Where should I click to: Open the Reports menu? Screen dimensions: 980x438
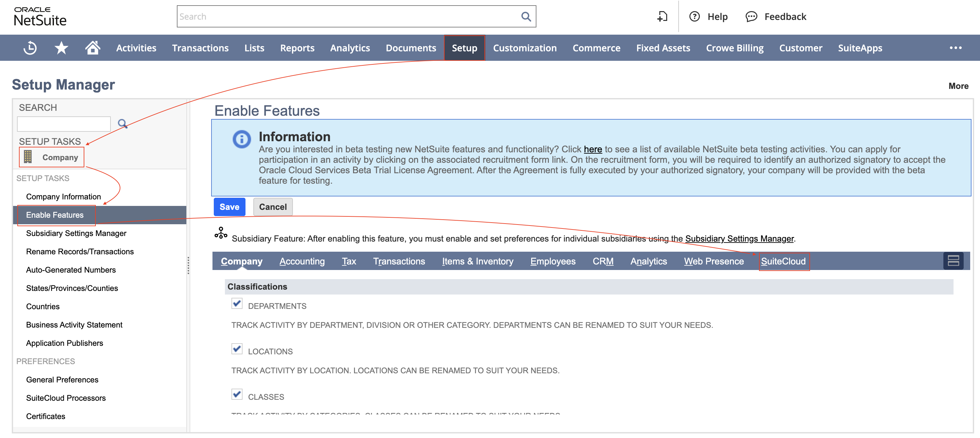pyautogui.click(x=297, y=48)
